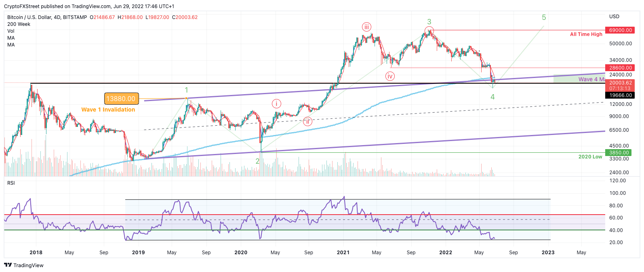
Task: Click the green wave 4 label
Action: pyautogui.click(x=492, y=97)
